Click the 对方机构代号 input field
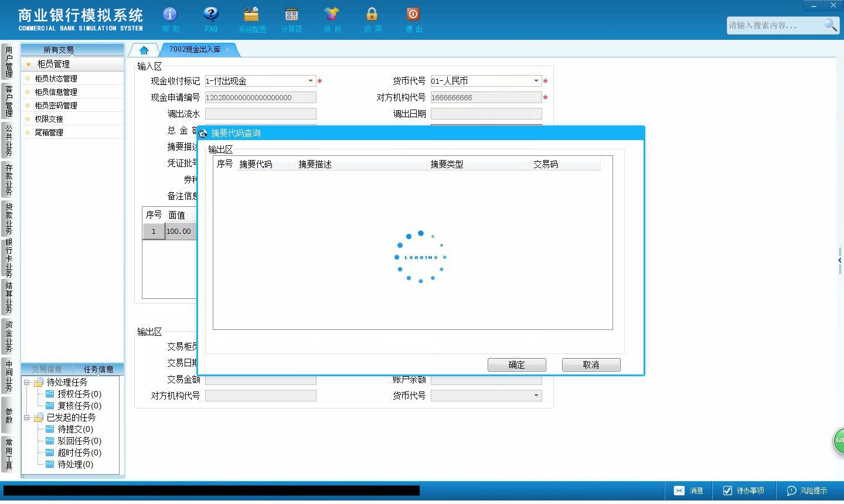 [486, 97]
